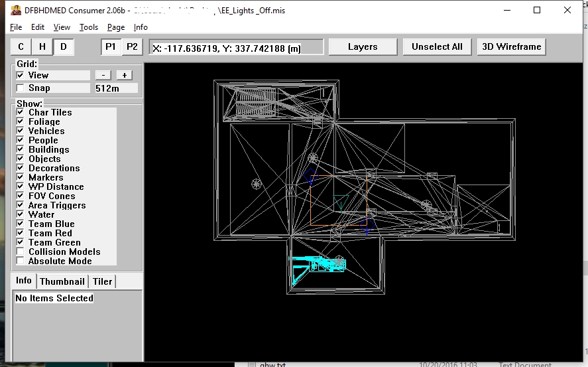Click the C mode button

click(x=21, y=47)
